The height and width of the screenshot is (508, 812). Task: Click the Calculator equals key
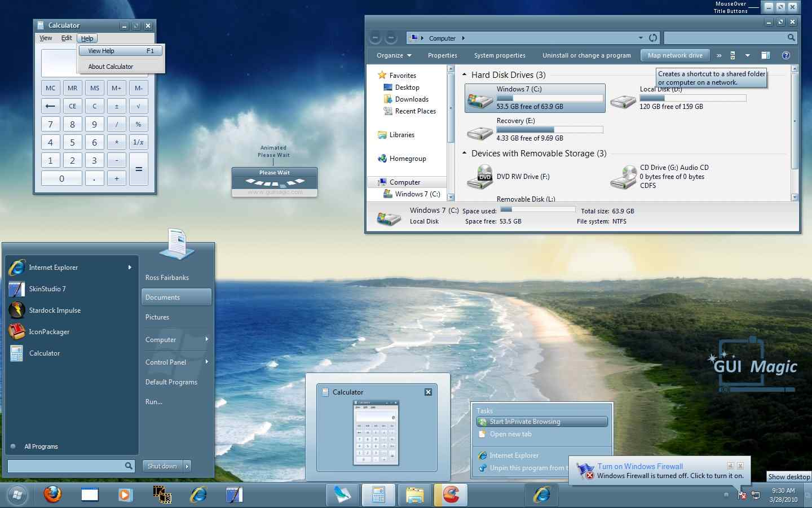(x=139, y=169)
